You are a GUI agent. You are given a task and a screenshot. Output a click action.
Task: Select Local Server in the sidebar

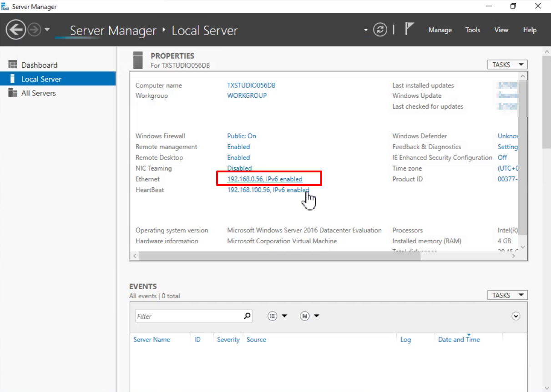pos(58,79)
